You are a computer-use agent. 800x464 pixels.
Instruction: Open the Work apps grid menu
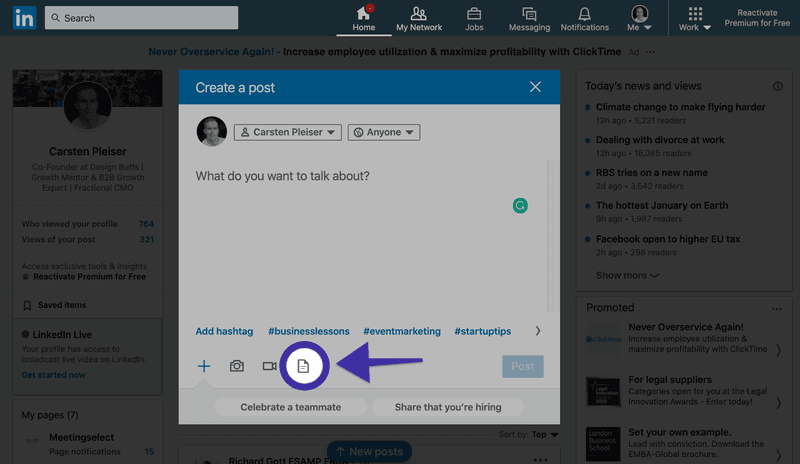(695, 19)
